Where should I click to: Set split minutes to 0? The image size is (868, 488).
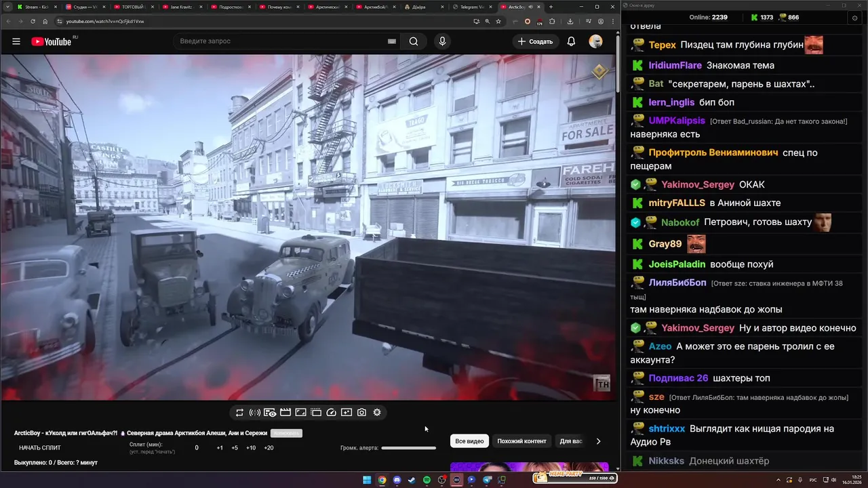pyautogui.click(x=197, y=448)
